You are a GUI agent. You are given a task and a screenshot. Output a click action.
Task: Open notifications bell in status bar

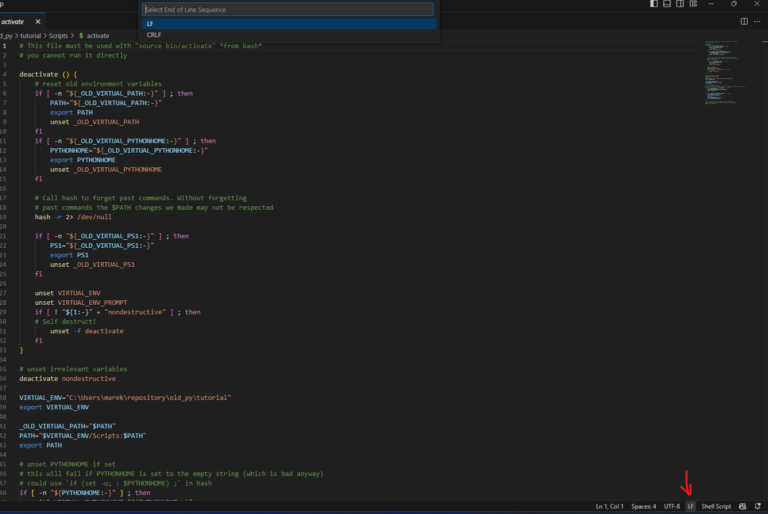pos(758,507)
